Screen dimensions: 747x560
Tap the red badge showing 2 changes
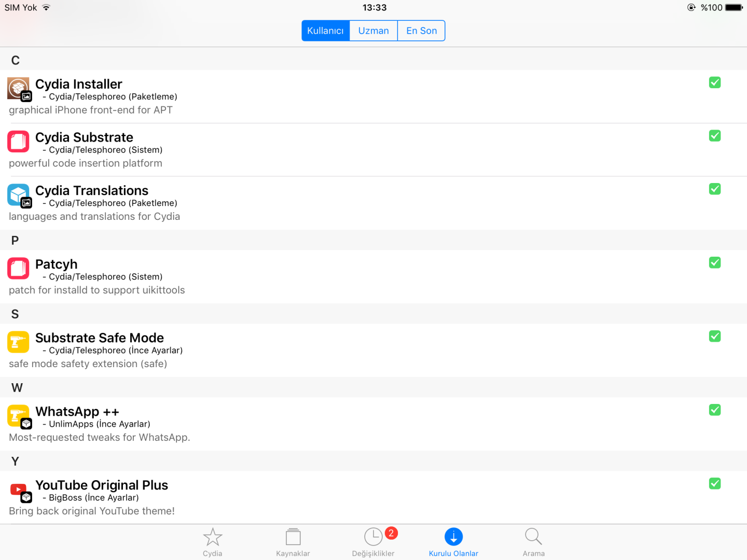click(391, 533)
